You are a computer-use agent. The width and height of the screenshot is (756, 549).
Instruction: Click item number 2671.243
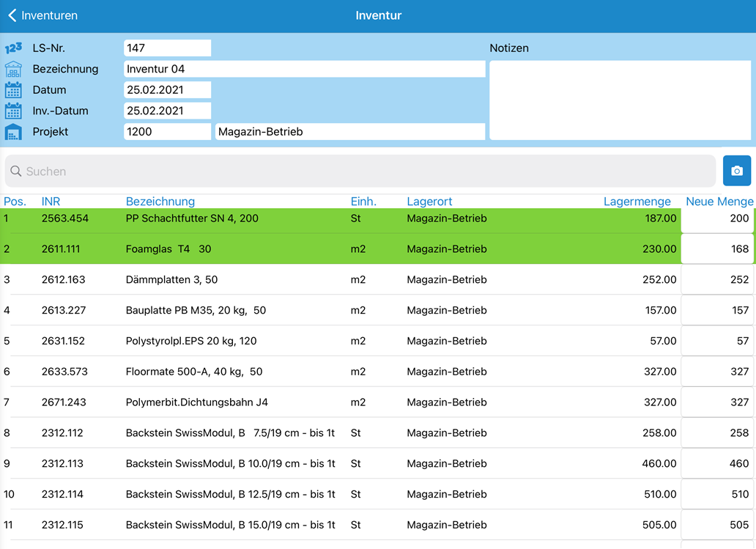coord(64,402)
